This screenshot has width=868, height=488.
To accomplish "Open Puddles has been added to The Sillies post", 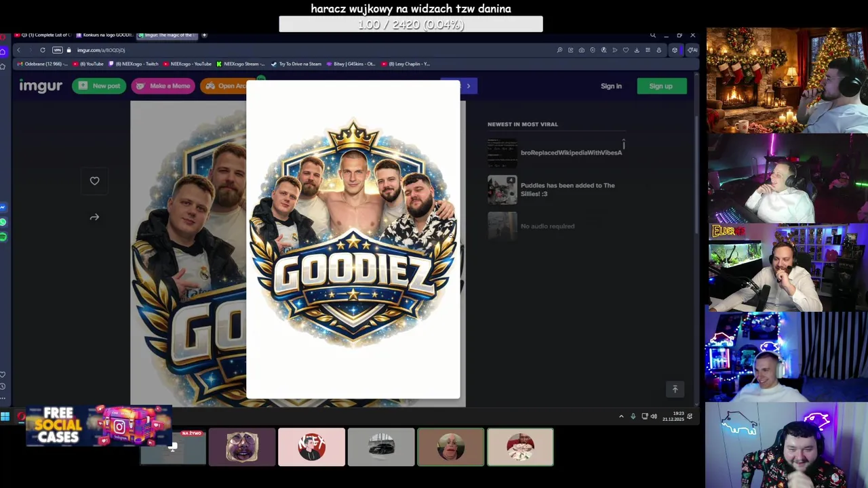I will tap(568, 189).
